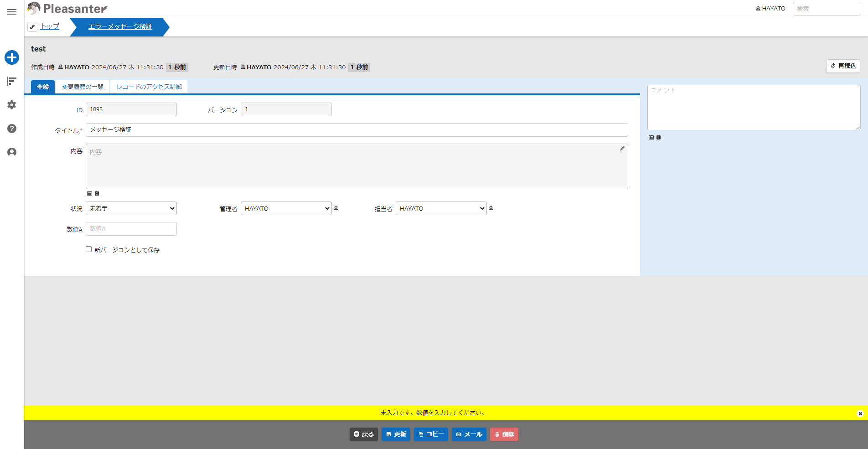This screenshot has height=449, width=868.
Task: Open the user account sidebar icon
Action: click(x=12, y=152)
